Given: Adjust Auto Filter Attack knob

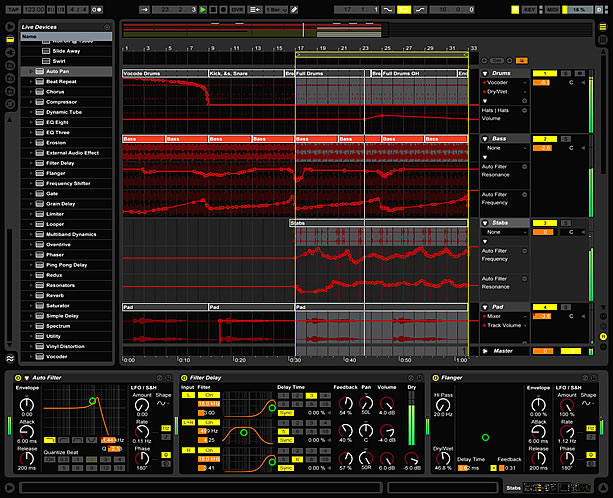Looking at the screenshot, I should point(27,432).
